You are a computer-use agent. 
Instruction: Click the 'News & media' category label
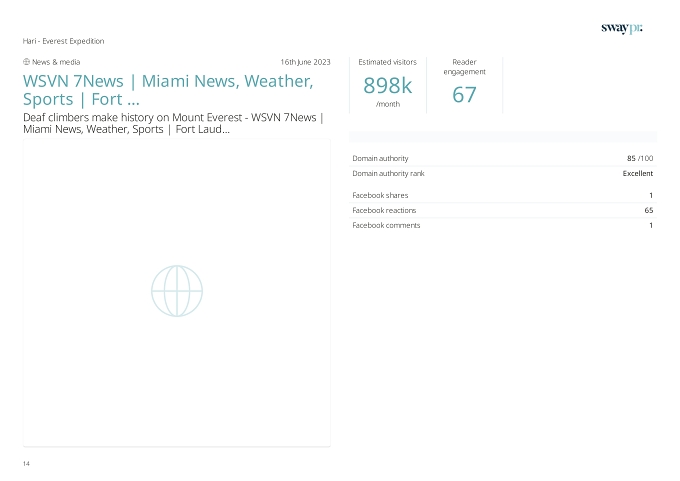pyautogui.click(x=56, y=62)
